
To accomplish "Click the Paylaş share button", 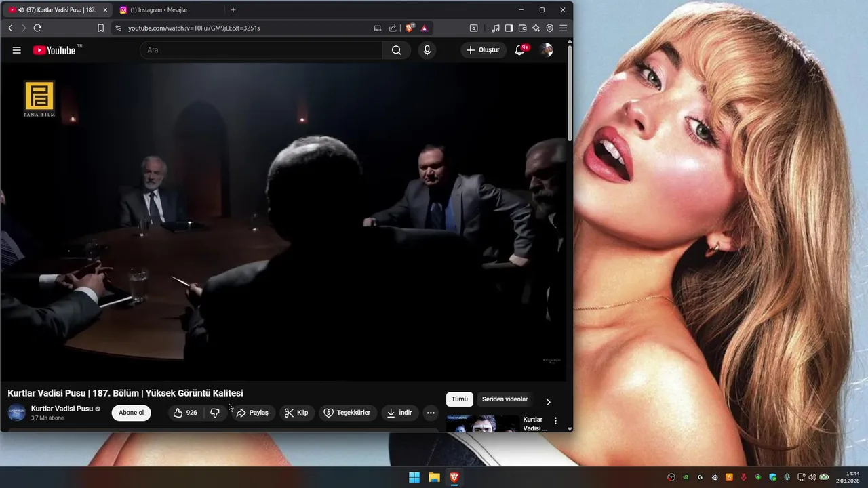I will [252, 413].
